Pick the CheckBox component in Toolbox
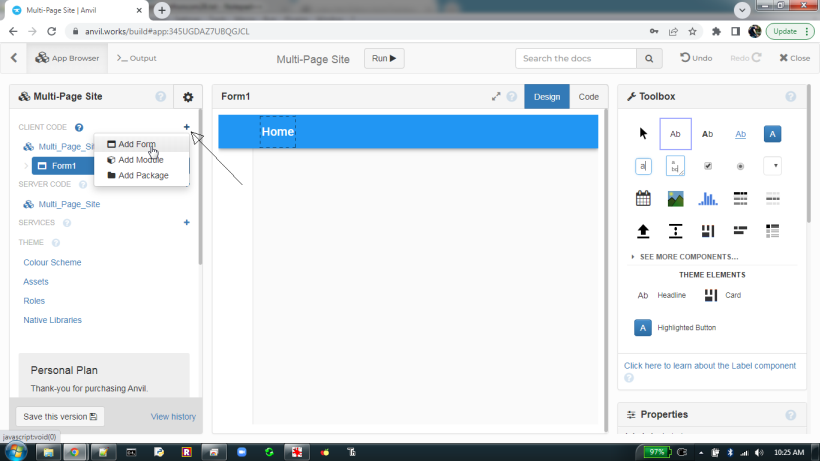Image resolution: width=820 pixels, height=461 pixels. pyautogui.click(x=708, y=166)
